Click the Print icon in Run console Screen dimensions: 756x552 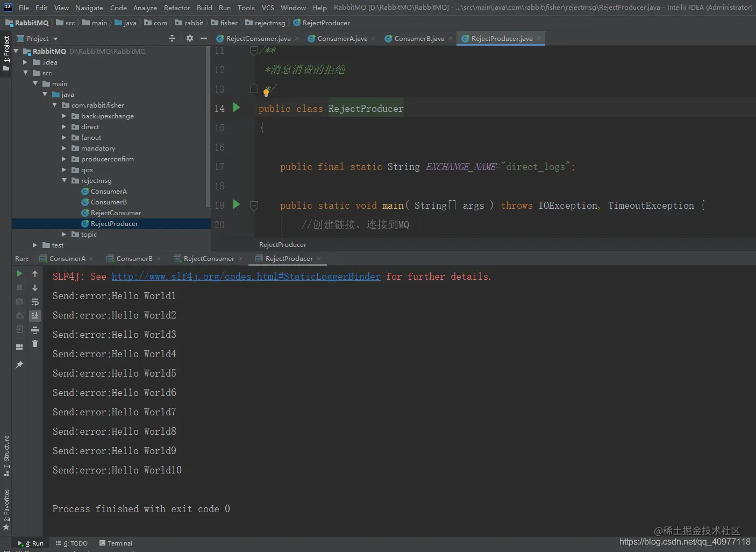pos(35,330)
